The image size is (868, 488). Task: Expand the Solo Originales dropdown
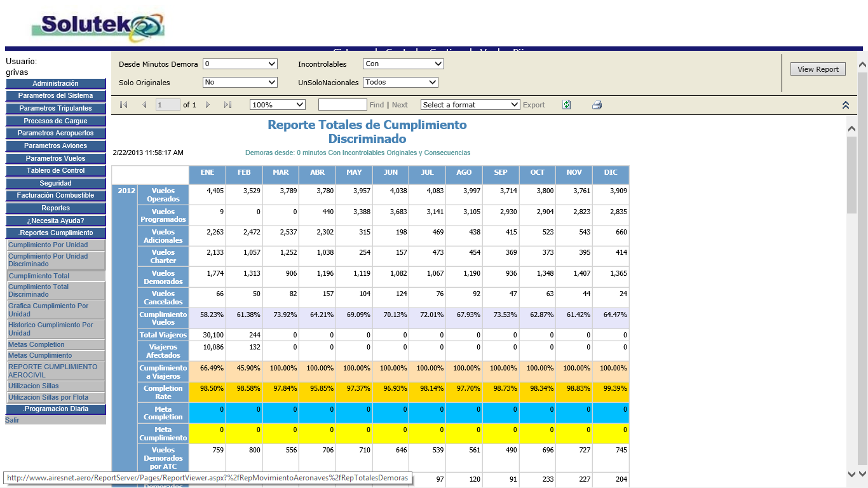click(240, 82)
